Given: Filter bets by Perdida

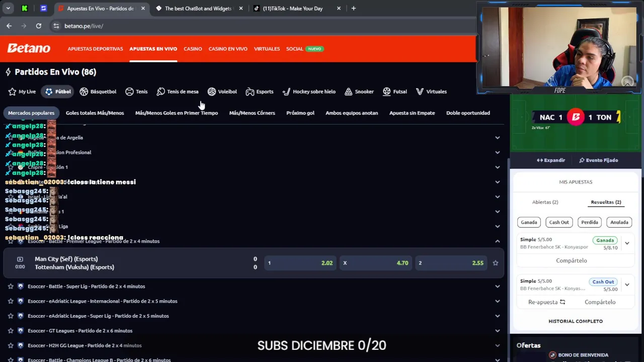Looking at the screenshot, I should pyautogui.click(x=590, y=222).
